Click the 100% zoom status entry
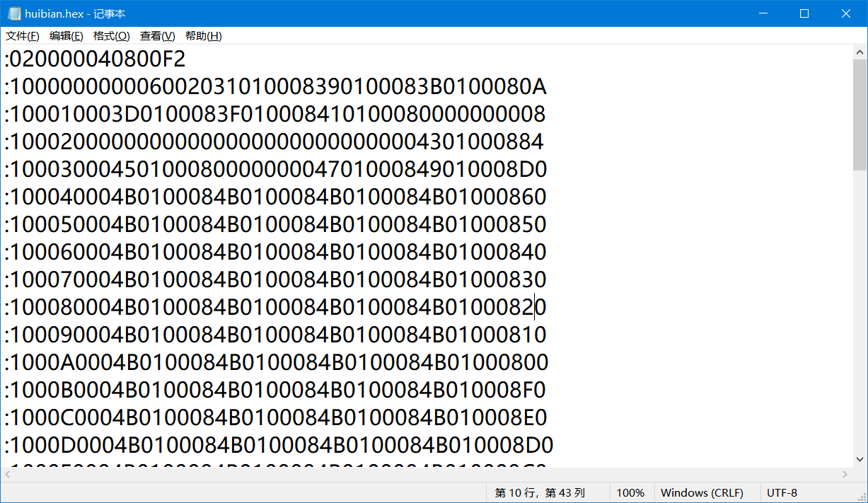Screen dimensions: 868x503 click(630, 492)
